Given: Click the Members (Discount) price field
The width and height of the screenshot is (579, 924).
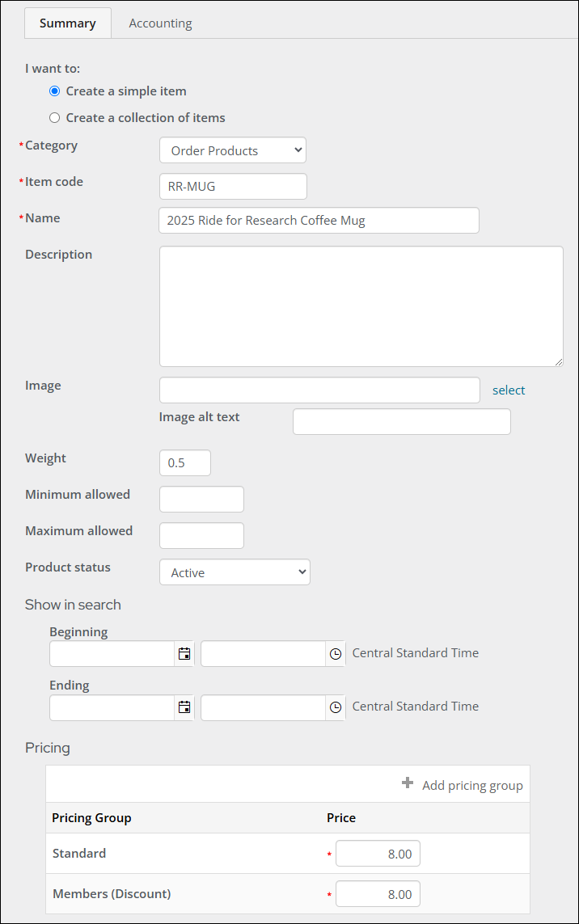Looking at the screenshot, I should point(378,894).
